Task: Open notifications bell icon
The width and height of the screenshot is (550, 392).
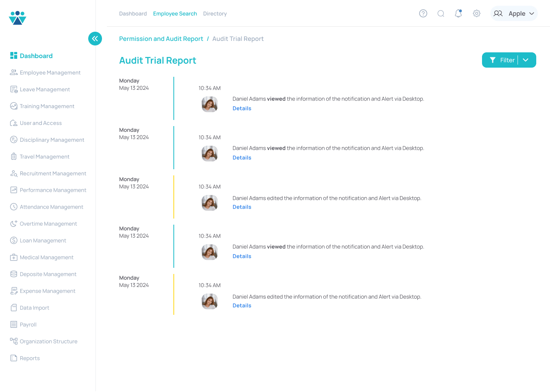Action: pyautogui.click(x=458, y=13)
